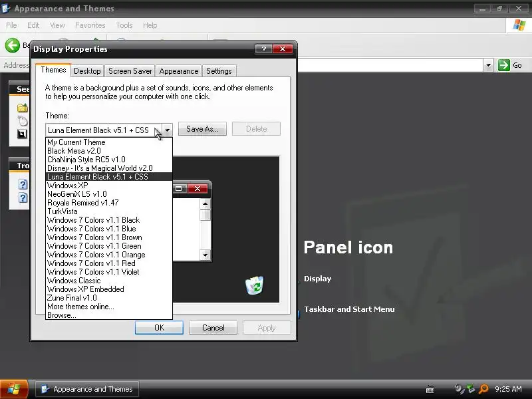Screen dimensions: 532x399
Task: Open the Tools menu
Action: point(124,25)
